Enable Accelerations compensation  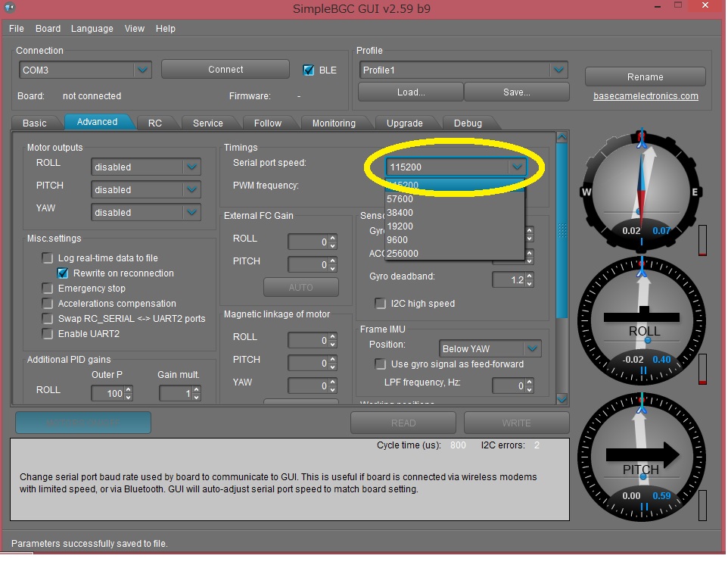point(48,304)
